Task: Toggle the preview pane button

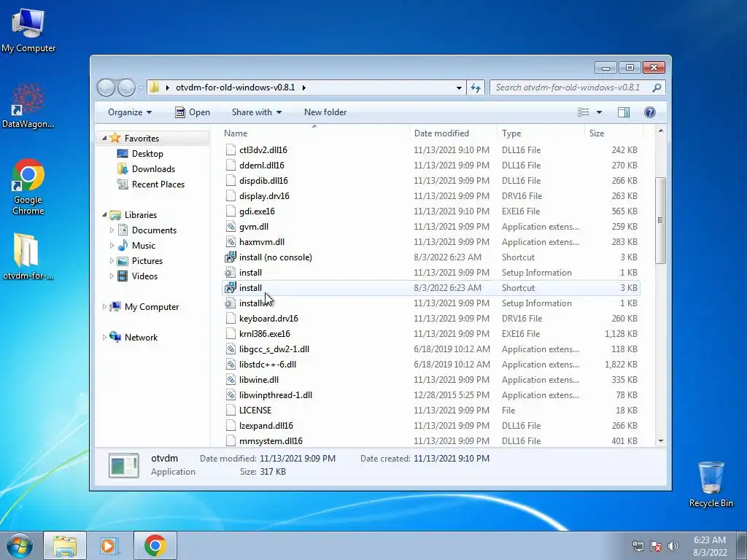Action: (624, 112)
